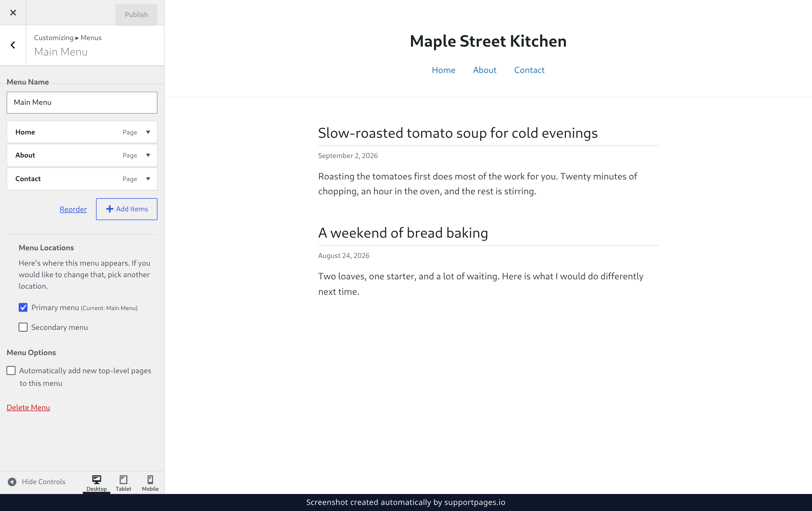This screenshot has width=812, height=511.
Task: Click the Menu Name input field
Action: point(82,103)
